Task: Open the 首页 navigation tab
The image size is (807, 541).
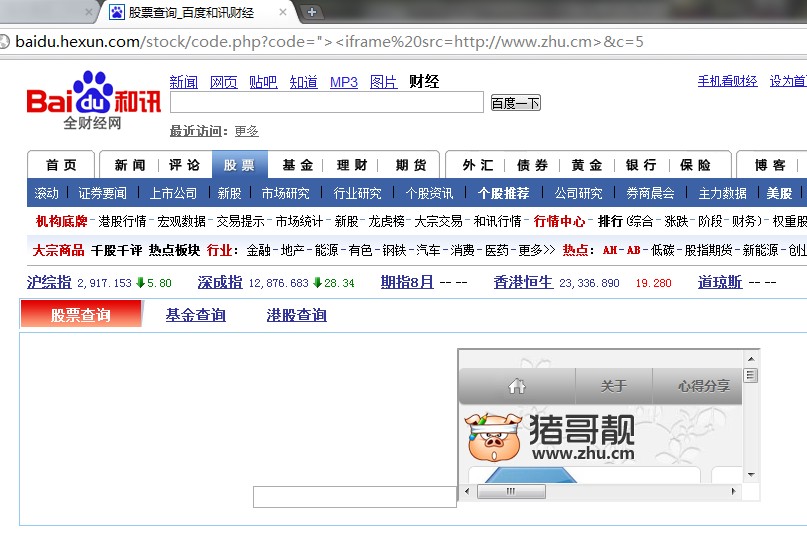Action: coord(61,165)
